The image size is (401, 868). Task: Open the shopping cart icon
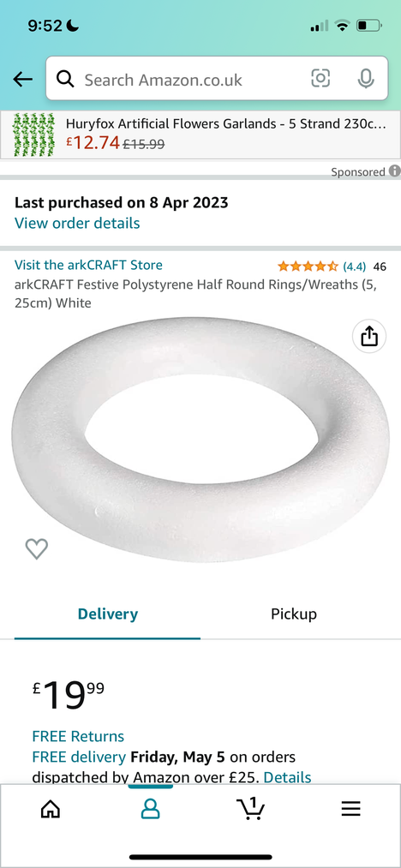[250, 808]
